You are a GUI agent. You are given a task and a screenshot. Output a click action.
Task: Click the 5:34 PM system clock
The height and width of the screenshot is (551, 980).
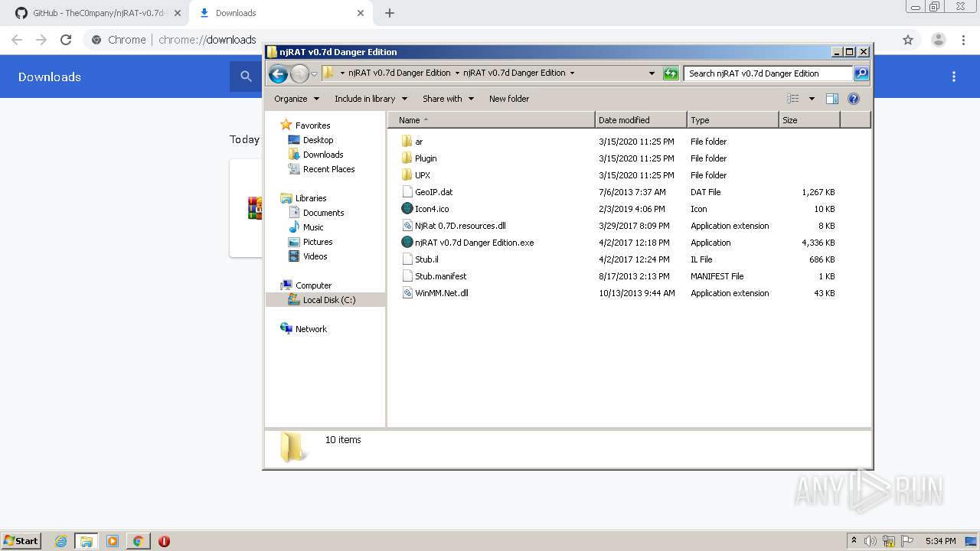pyautogui.click(x=940, y=541)
